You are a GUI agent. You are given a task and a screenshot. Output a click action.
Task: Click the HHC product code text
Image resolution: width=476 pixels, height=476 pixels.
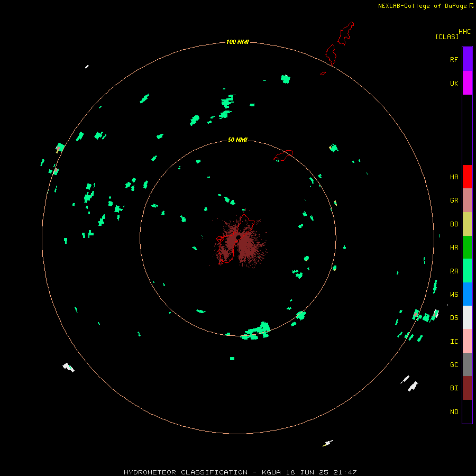click(x=464, y=32)
